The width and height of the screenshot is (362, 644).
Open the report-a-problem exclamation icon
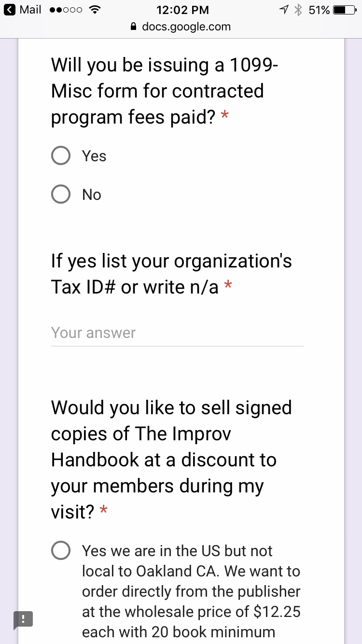(23, 619)
